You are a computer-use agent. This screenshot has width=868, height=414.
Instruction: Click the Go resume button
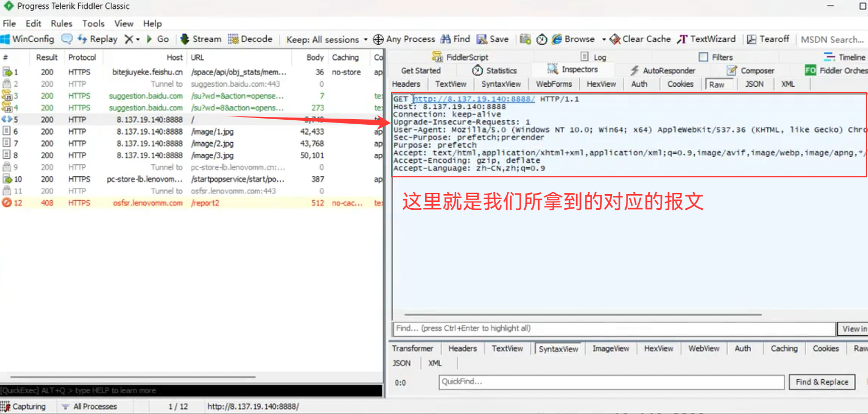pyautogui.click(x=158, y=39)
